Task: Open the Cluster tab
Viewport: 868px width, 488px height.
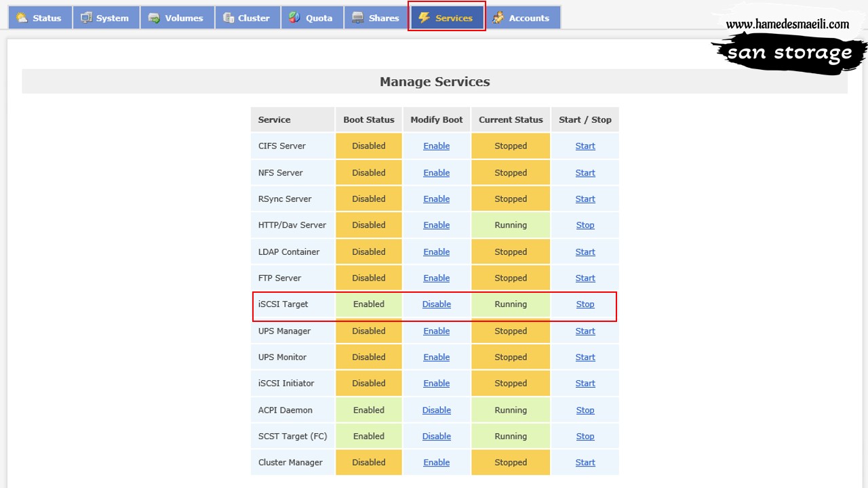Action: pos(247,18)
